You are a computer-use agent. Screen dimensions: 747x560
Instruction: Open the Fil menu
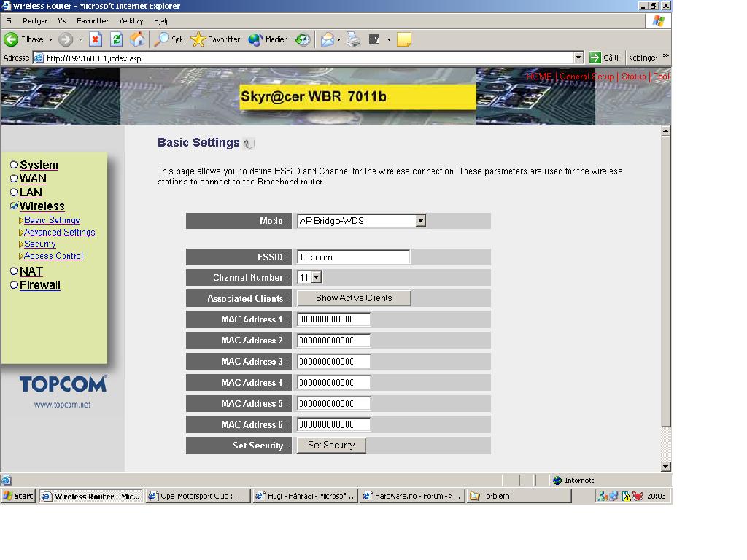(x=9, y=21)
